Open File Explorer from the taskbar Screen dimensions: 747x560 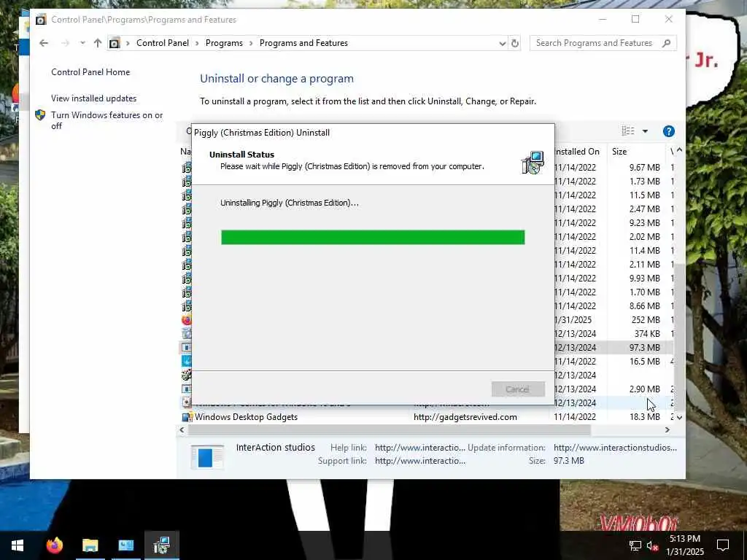[x=90, y=545]
